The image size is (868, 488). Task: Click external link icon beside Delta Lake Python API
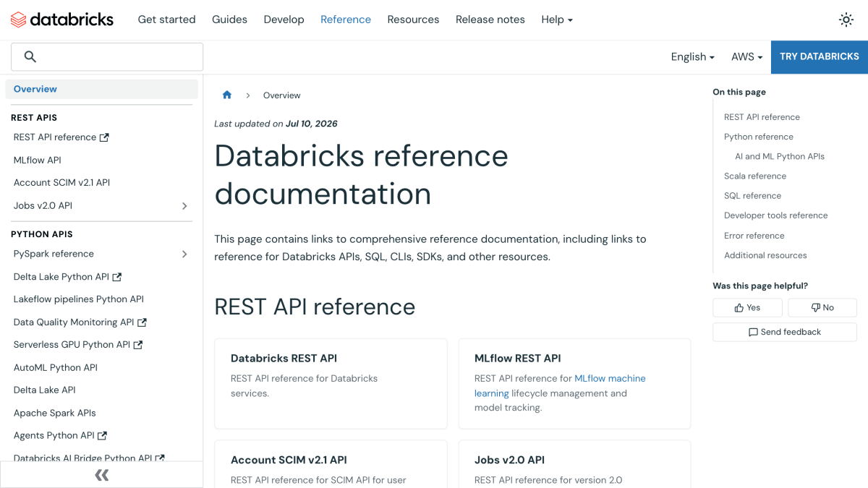click(117, 277)
